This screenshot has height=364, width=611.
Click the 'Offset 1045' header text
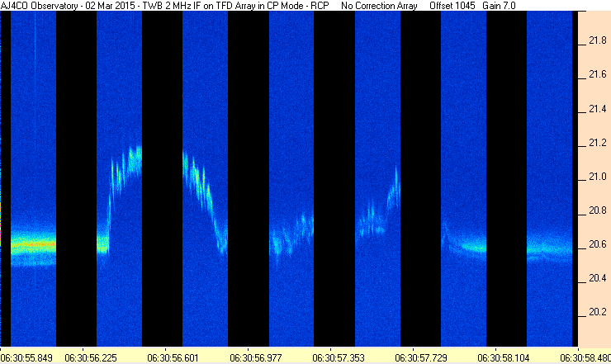(452, 6)
